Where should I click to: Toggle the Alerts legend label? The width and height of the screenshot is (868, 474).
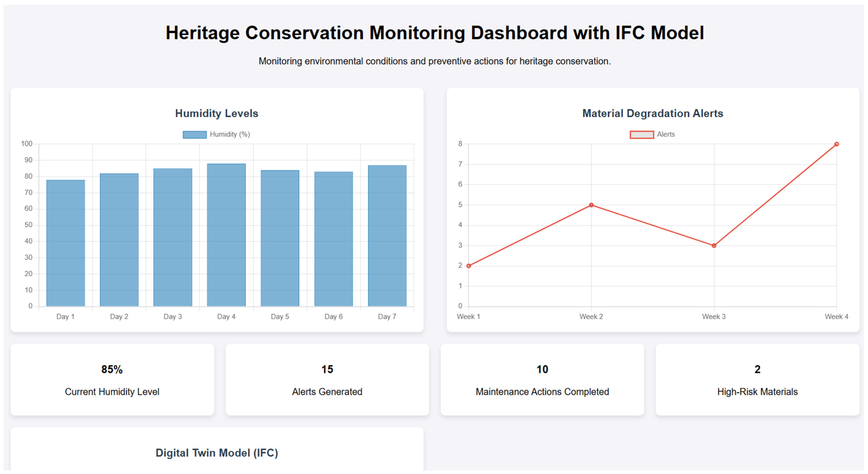tap(665, 135)
